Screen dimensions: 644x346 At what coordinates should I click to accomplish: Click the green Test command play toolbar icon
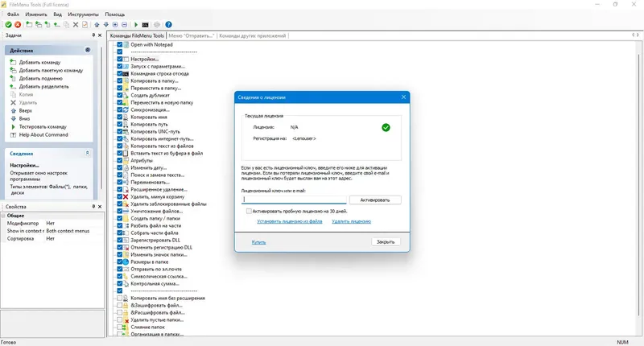[136, 25]
